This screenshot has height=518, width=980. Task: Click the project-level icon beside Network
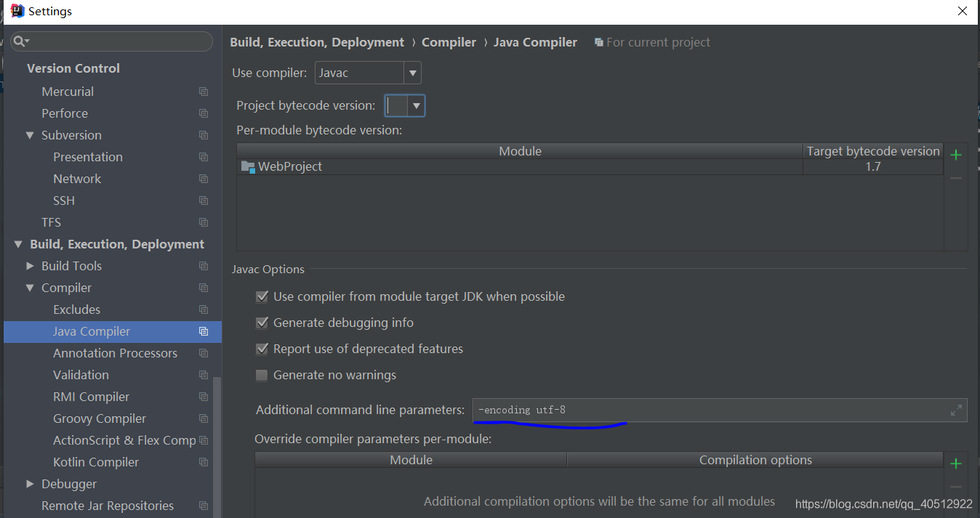[204, 179]
